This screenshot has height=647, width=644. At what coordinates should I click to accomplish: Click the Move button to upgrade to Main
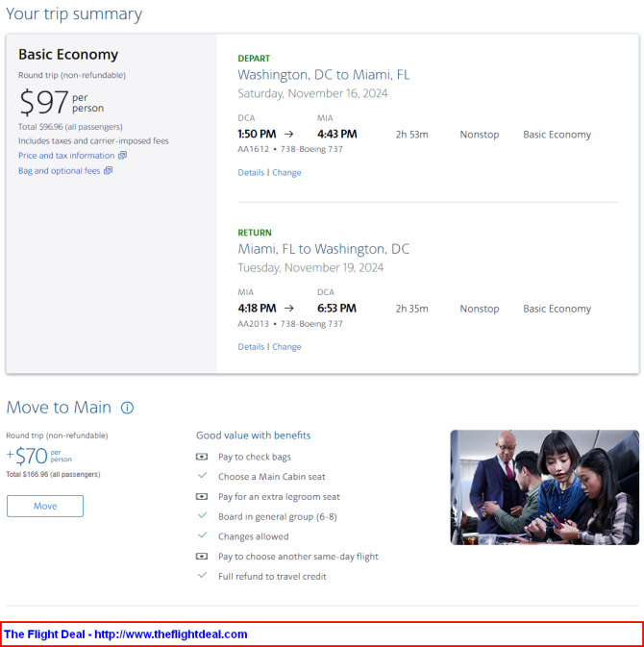(x=45, y=506)
